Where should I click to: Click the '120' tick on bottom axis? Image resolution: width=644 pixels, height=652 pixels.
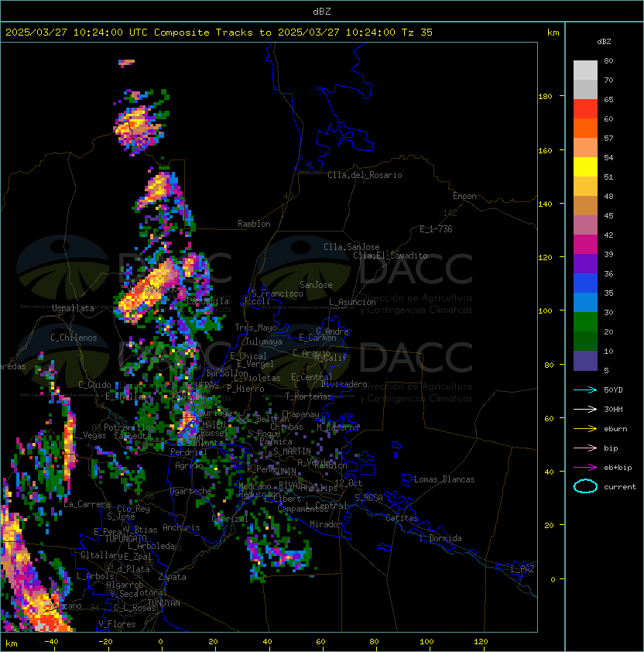[481, 642]
